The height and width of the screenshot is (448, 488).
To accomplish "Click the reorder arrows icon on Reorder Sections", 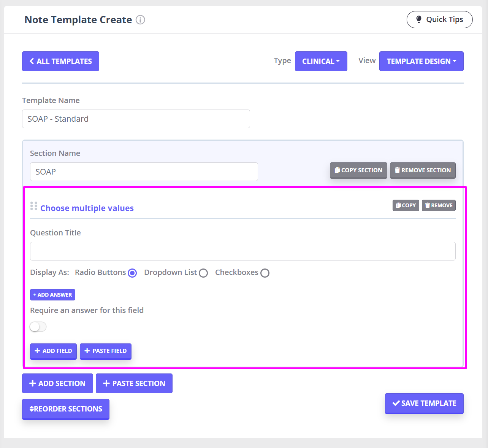I will (32, 409).
